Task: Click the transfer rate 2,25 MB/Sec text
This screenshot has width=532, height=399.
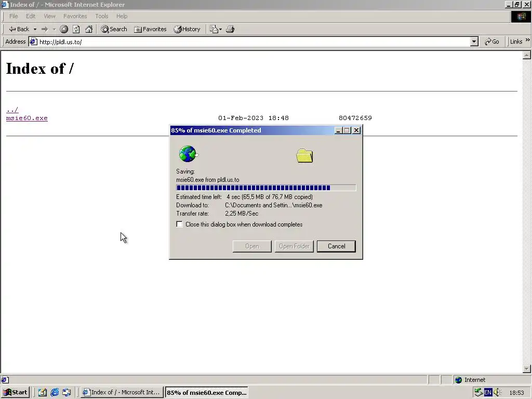Action: (x=242, y=214)
